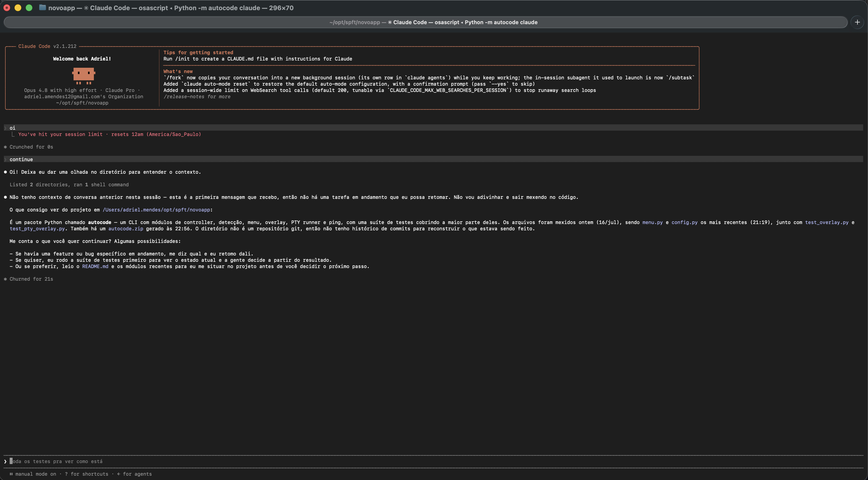
Task: Click 'Run /init to create a CLAUDE.md' tip
Action: coord(258,59)
